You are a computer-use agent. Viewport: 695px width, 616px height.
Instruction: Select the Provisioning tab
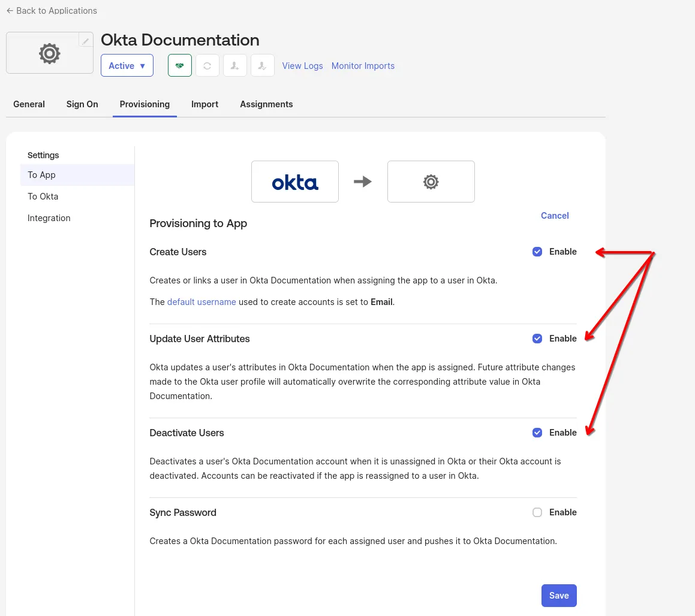(x=145, y=104)
